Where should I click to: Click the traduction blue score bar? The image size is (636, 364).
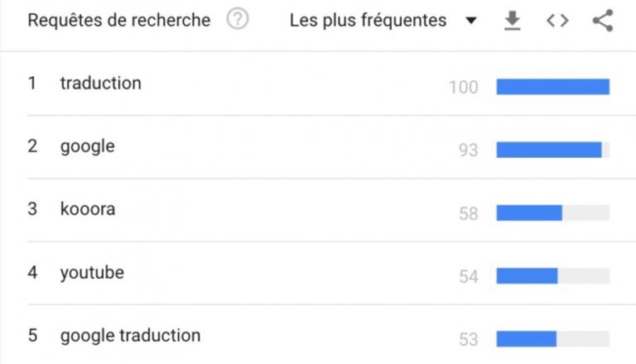click(x=552, y=87)
